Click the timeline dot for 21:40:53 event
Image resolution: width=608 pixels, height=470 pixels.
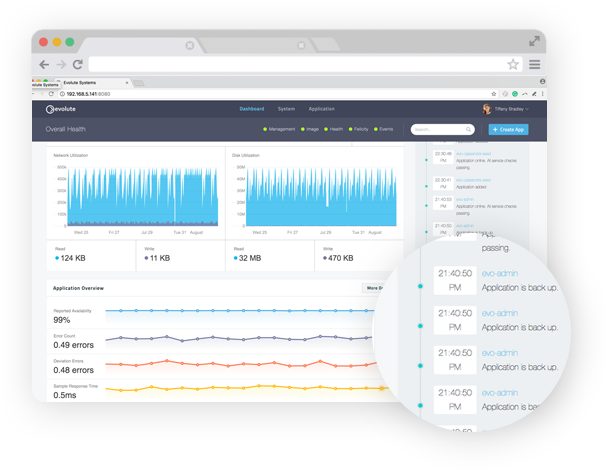pos(426,206)
